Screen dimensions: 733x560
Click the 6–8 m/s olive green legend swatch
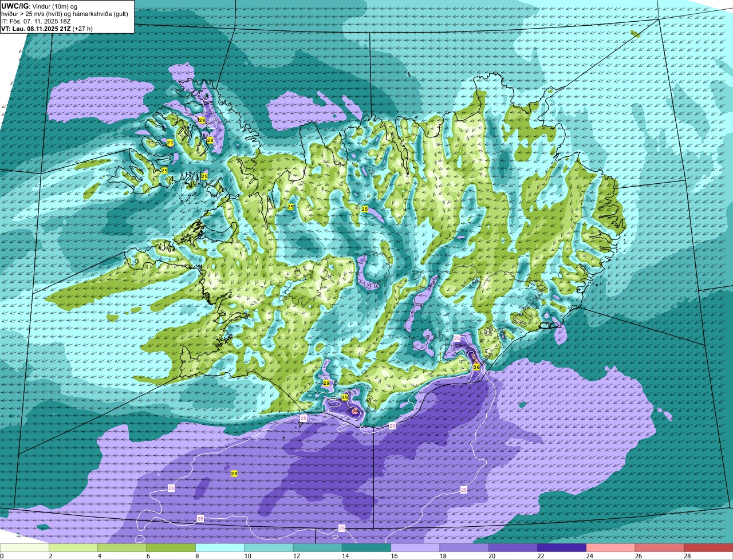tap(171, 548)
